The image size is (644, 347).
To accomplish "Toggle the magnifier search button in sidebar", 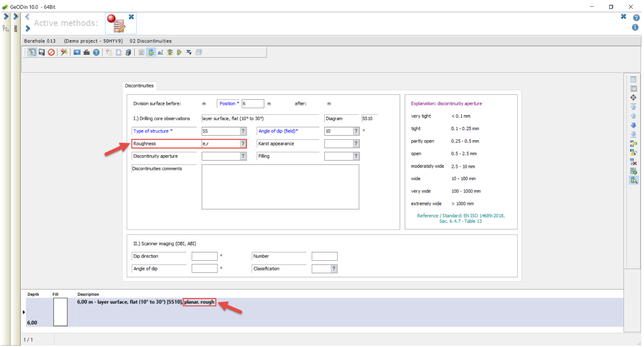I will [x=633, y=180].
